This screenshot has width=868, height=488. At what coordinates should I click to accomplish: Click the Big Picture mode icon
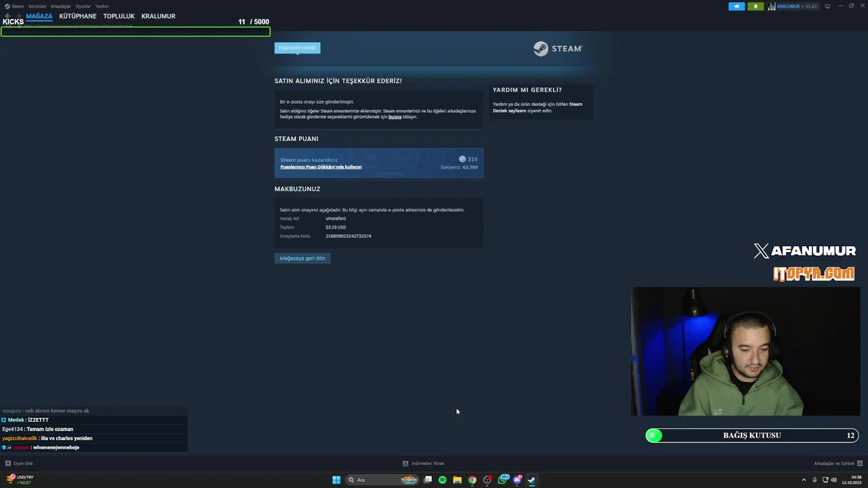(829, 6)
